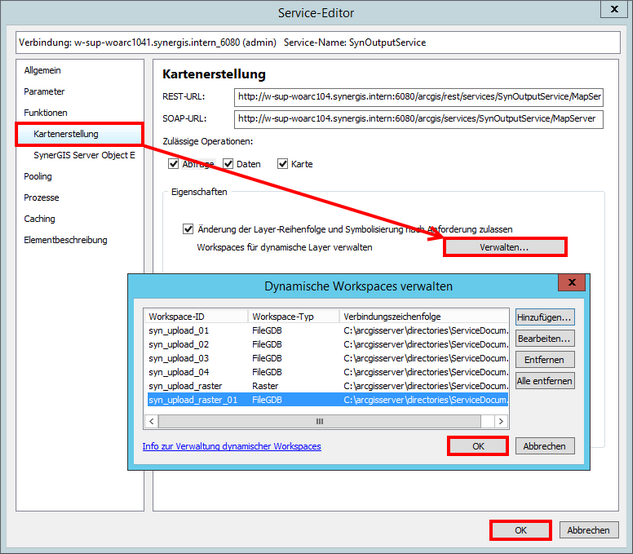Click Raster type cell of syn_upload_raster
Image resolution: width=633 pixels, height=554 pixels.
coord(265,386)
